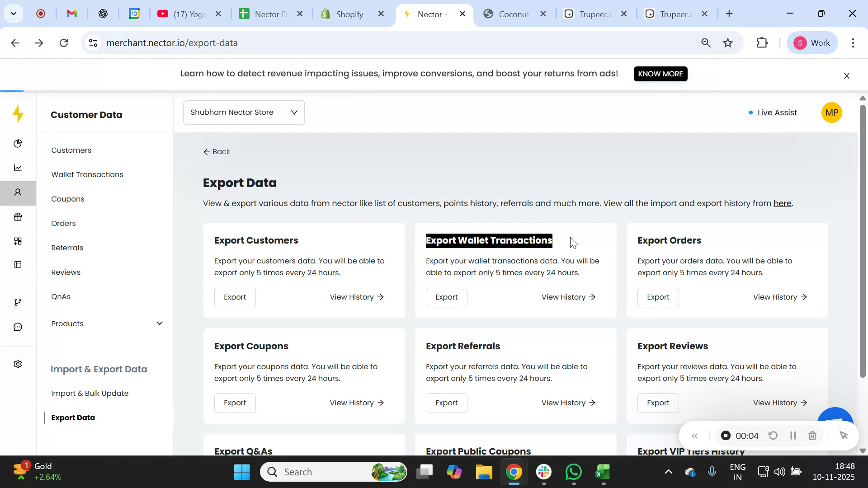868x488 pixels.
Task: Open Nector settings gear icon
Action: [18, 364]
